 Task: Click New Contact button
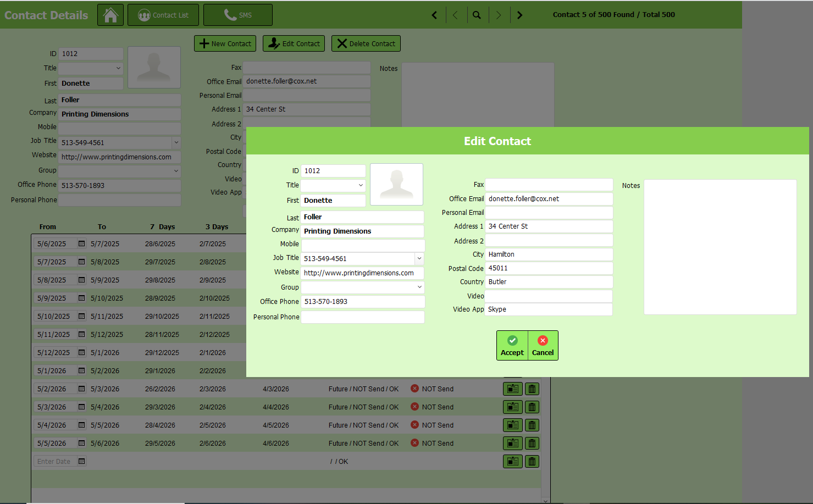225,43
